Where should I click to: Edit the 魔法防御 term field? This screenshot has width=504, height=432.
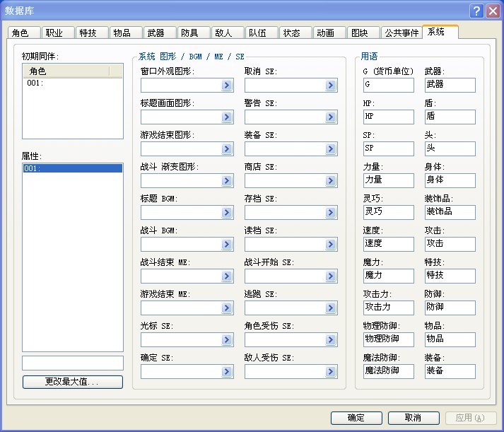point(389,372)
